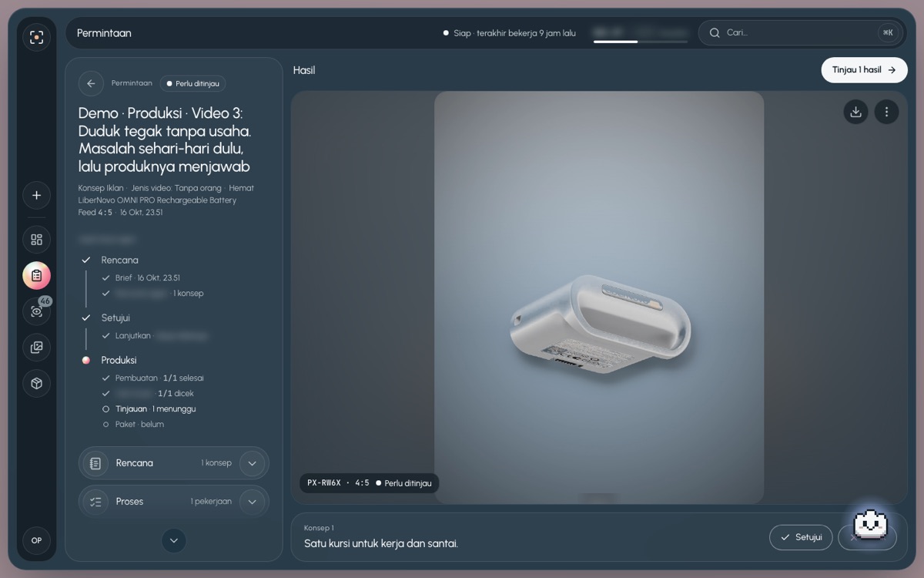Select the Produksi stage in timeline

coord(119,360)
